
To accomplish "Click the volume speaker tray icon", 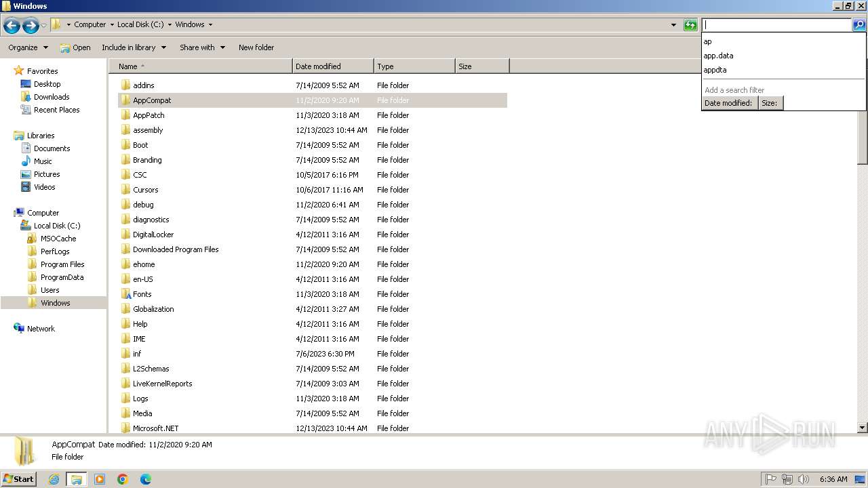I will [803, 479].
